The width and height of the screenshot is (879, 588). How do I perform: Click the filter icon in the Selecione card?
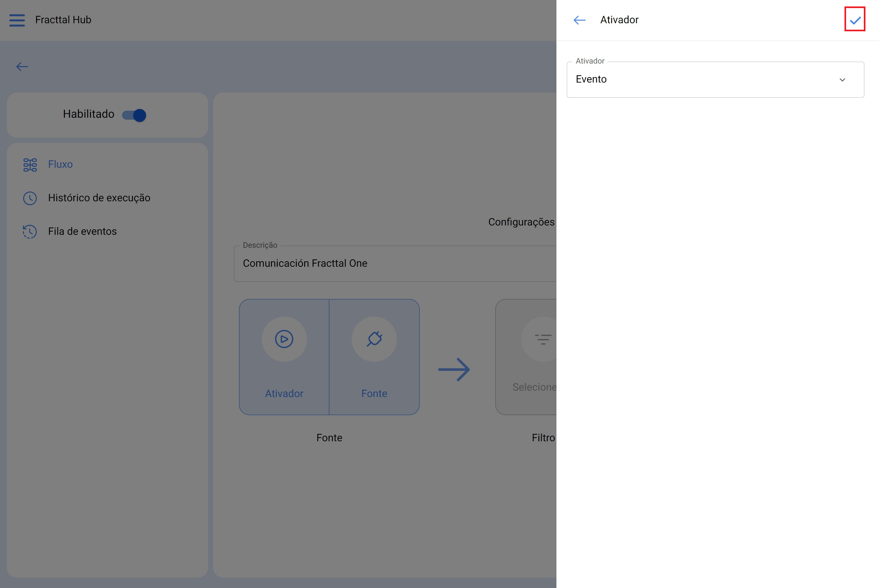543,339
